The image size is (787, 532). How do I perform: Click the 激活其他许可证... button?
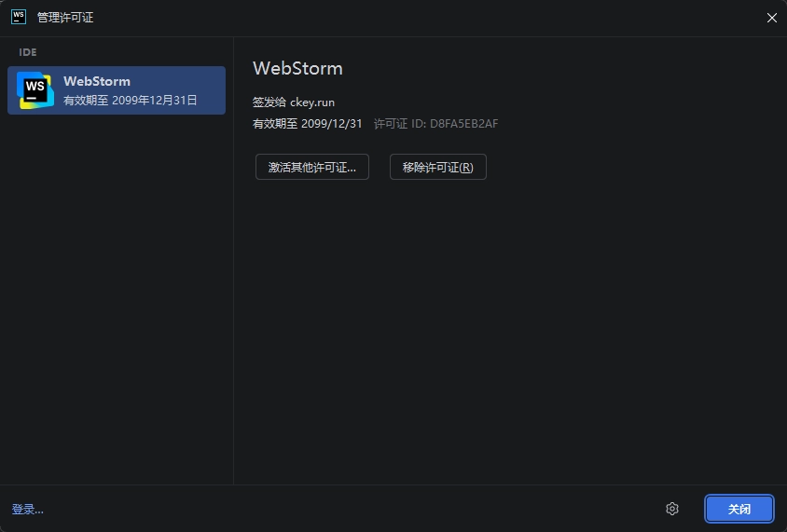pos(312,167)
